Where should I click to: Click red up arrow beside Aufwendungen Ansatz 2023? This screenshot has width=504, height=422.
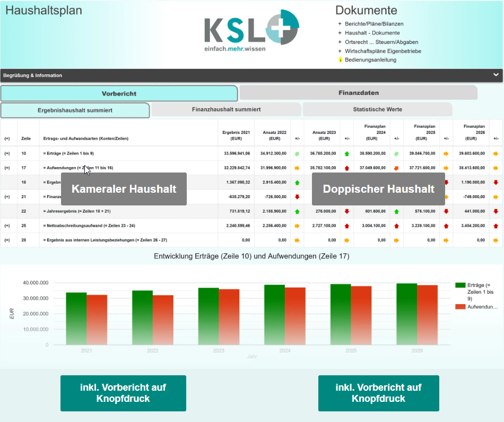347,168
